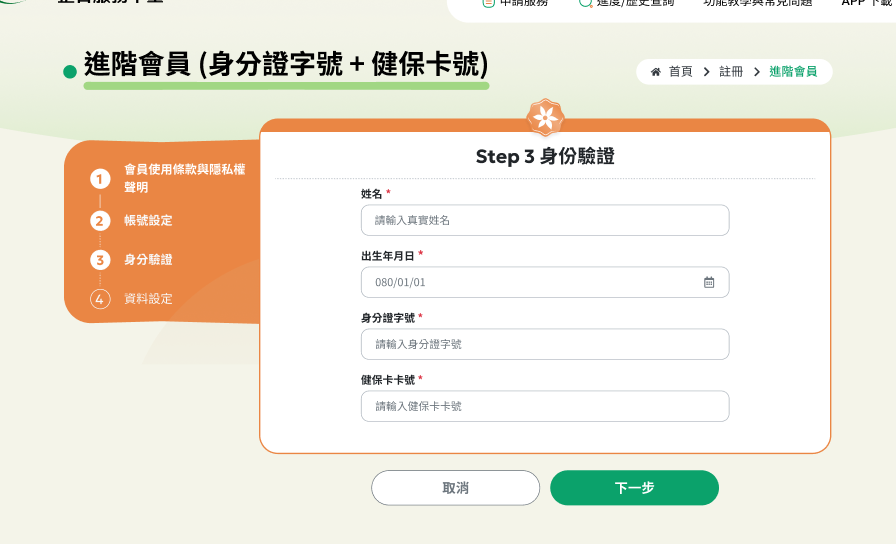Open the calendar picker icon in birthdate field

pos(709,282)
